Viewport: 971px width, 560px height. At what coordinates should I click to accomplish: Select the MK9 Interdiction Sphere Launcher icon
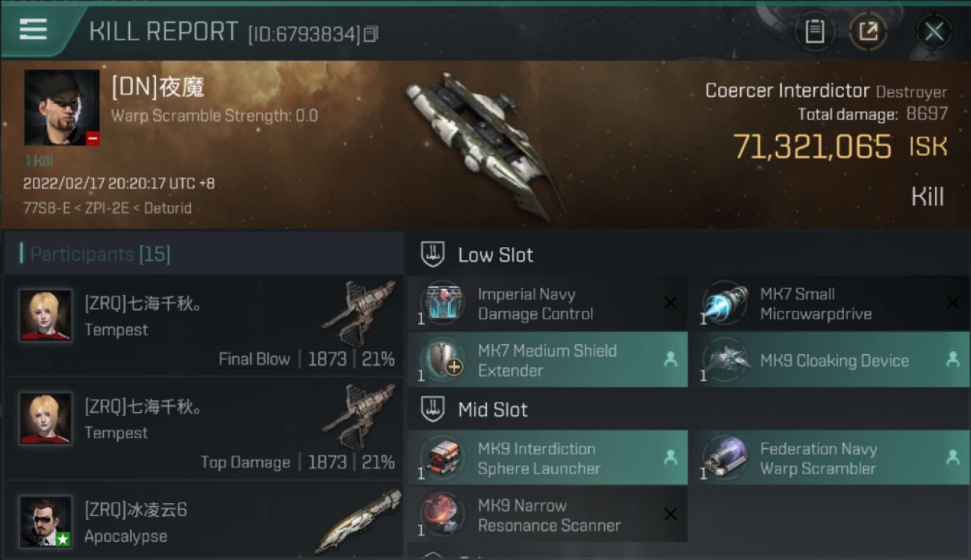tap(441, 458)
